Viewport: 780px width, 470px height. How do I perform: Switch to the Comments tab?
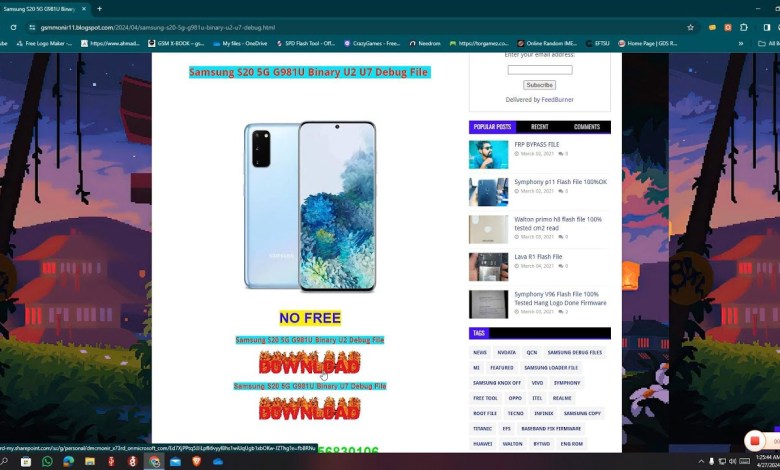(x=586, y=127)
